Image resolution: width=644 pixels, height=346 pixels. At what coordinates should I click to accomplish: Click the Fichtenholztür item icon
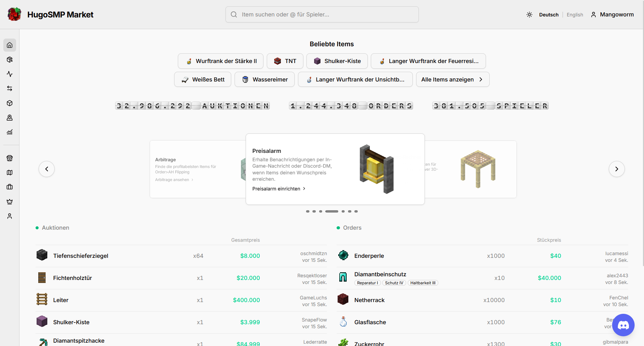point(42,278)
